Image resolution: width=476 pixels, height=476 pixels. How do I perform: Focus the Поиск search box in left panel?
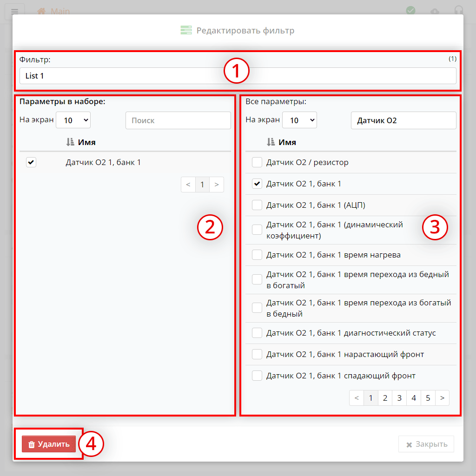point(178,120)
